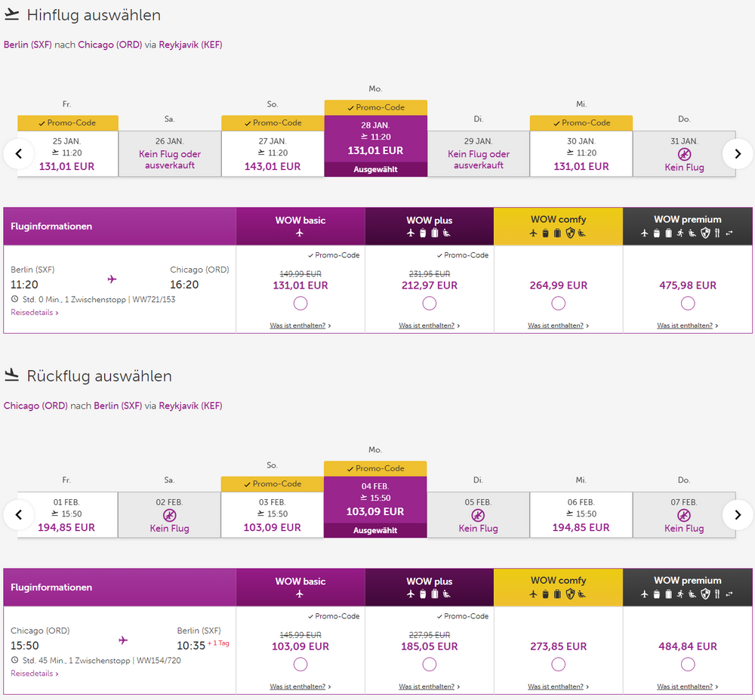Select WOW basic outbound fare 131,01 EUR
Viewport: 755px width, 700px height.
pos(300,304)
